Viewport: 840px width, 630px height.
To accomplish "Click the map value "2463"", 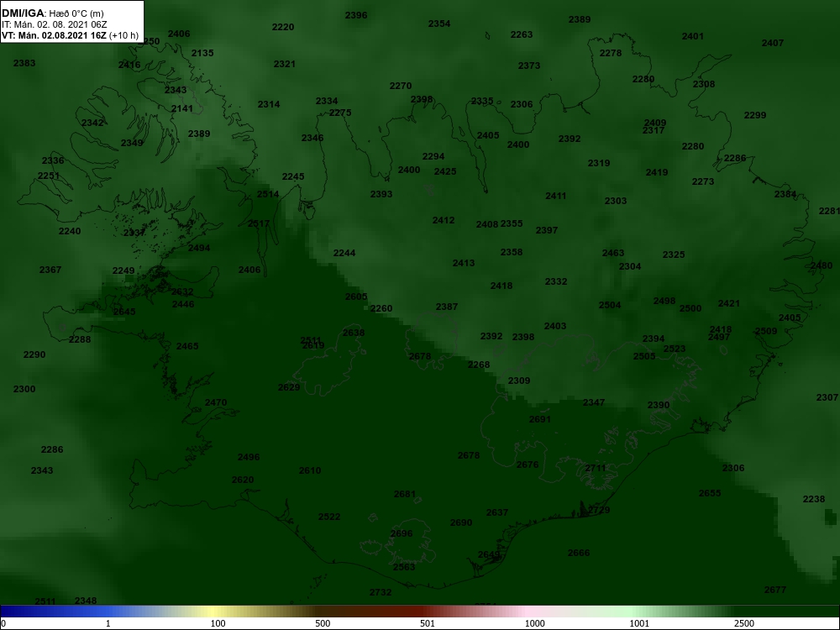I will tap(613, 253).
